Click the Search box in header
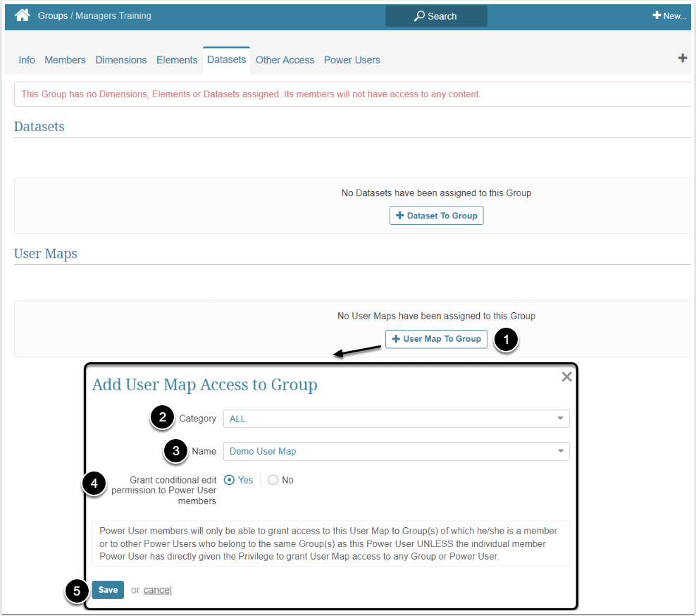696x616 pixels. (436, 16)
